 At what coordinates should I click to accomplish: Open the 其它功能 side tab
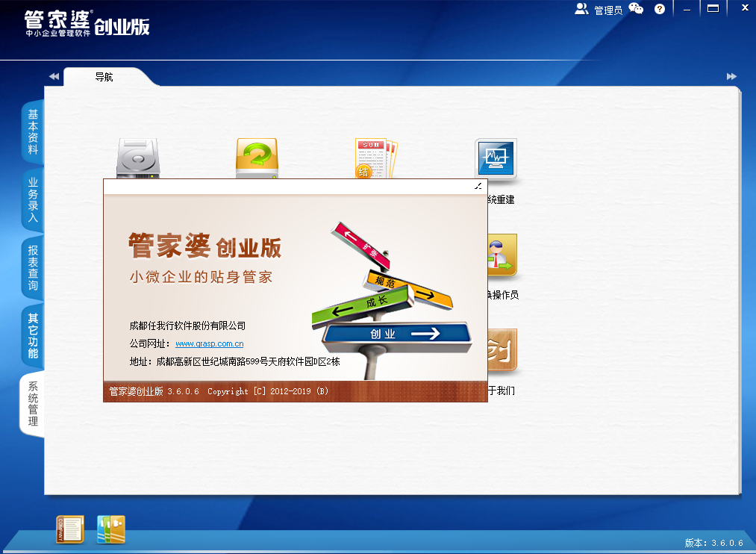click(33, 335)
